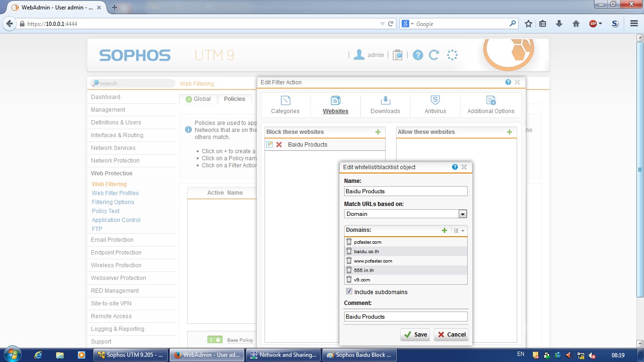644x362 pixels.
Task: Delete v9.com from the Domains list
Action: point(349,280)
